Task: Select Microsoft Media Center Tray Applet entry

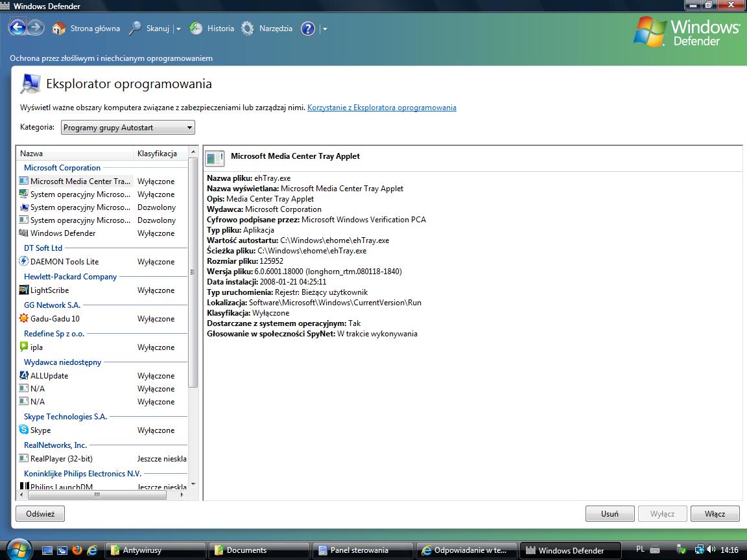Action: [x=102, y=181]
